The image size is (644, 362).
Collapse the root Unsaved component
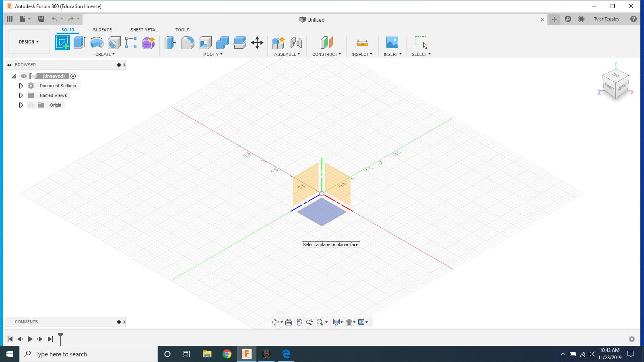[14, 76]
